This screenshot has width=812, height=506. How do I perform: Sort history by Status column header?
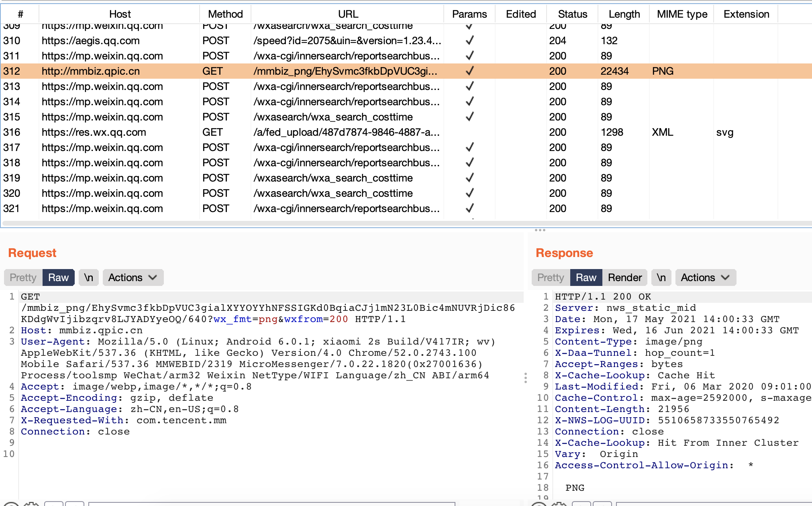[572, 14]
